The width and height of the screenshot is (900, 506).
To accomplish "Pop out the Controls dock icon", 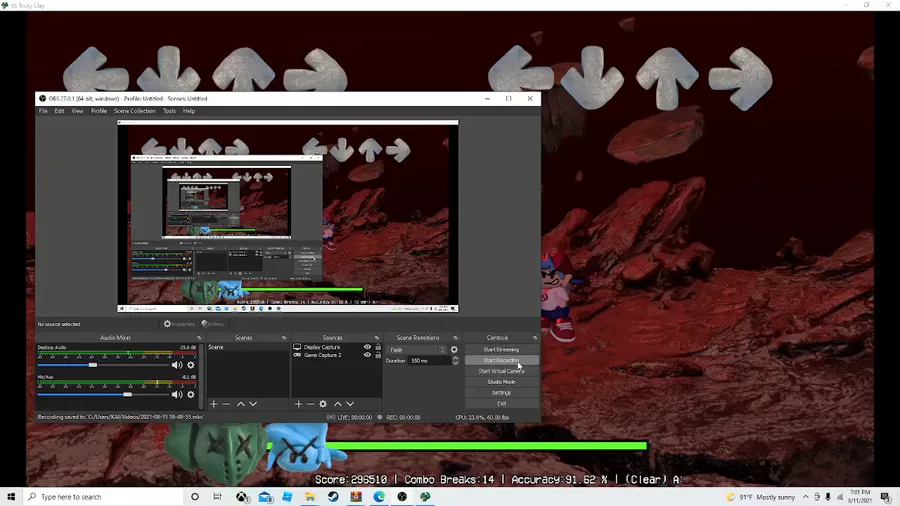I will click(535, 338).
